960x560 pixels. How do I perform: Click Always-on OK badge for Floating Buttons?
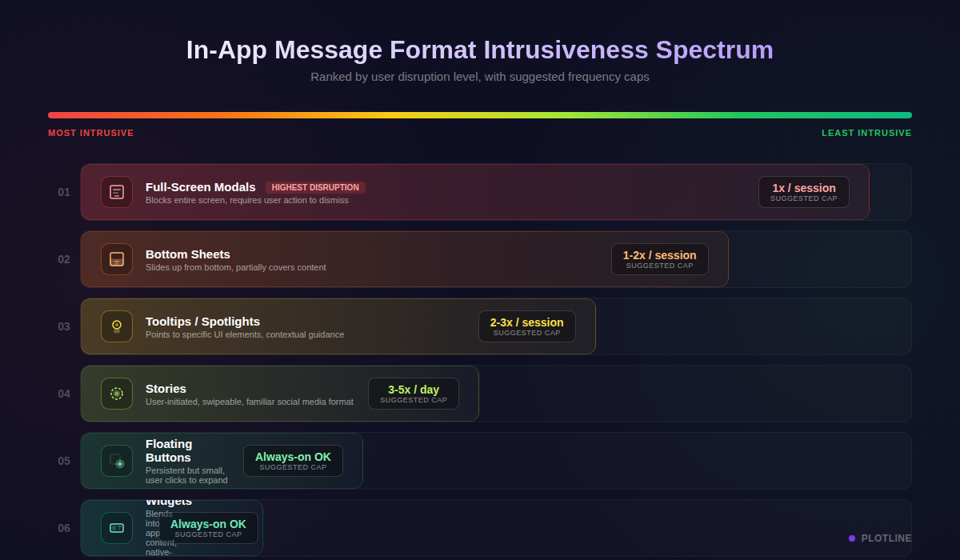point(293,461)
